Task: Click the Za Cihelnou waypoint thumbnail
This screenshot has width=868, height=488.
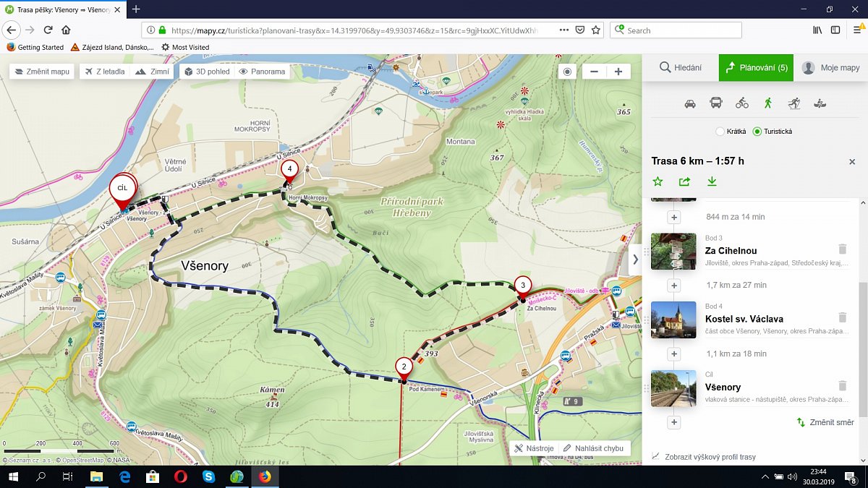Action: tap(673, 251)
